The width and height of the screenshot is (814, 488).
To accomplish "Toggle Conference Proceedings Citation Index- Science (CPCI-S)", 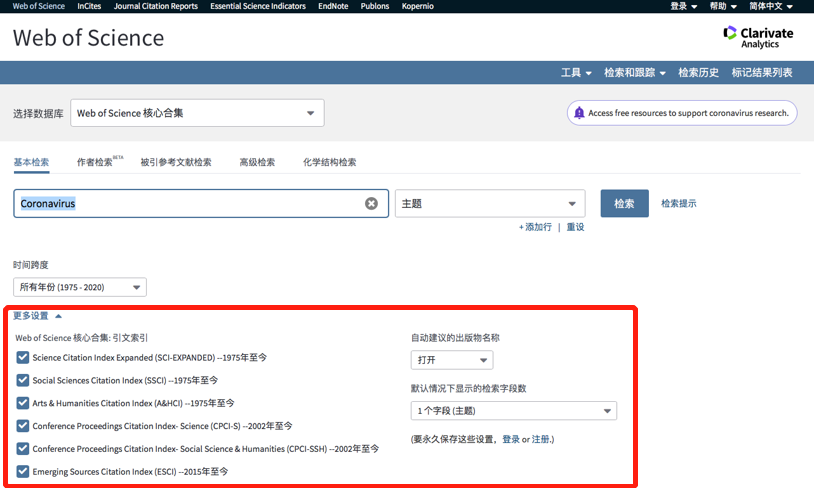I will [22, 426].
